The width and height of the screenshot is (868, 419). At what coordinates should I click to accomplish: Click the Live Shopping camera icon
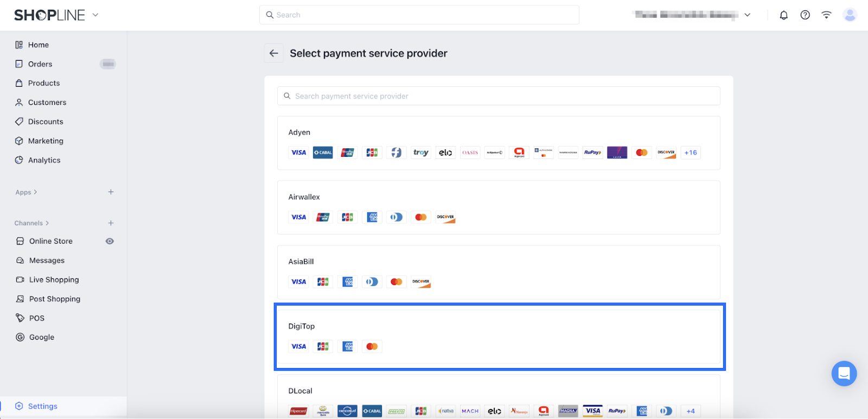[x=20, y=280]
